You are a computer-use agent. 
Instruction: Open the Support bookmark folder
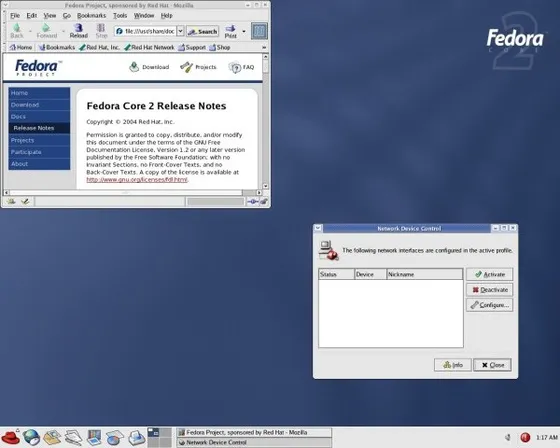192,47
